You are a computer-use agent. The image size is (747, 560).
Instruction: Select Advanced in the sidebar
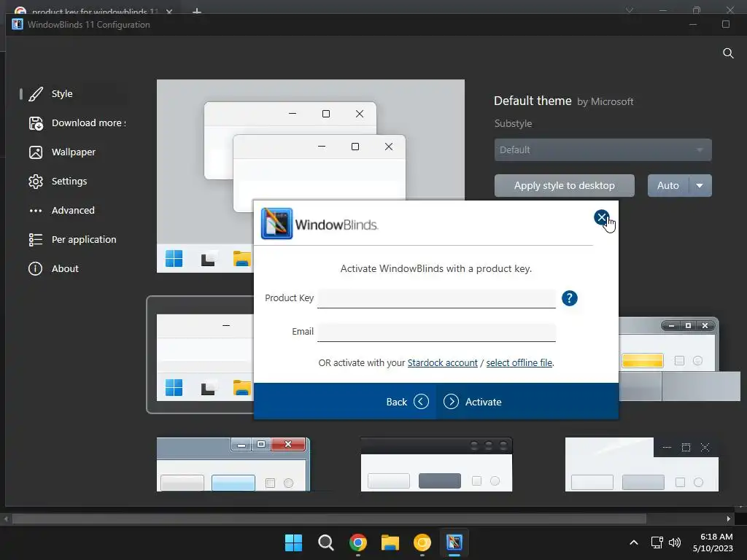[73, 210]
